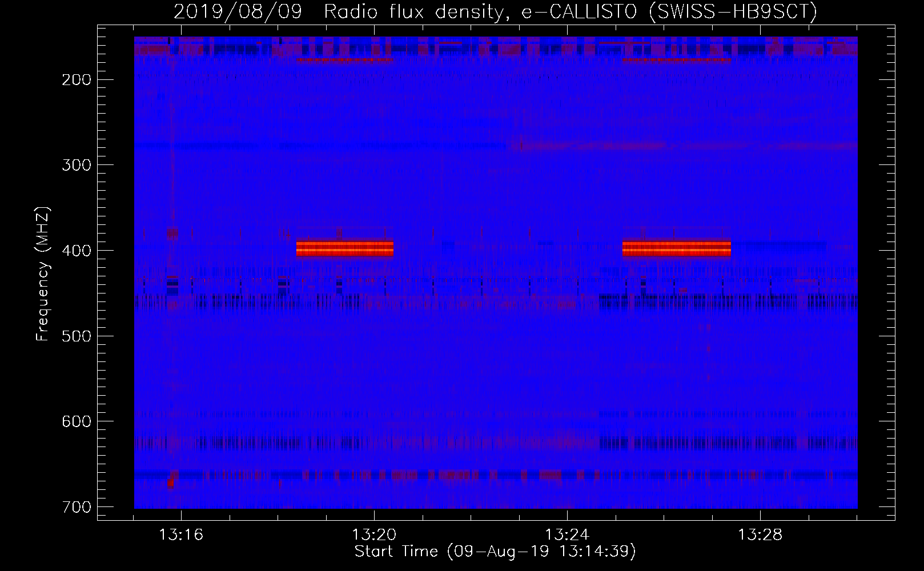924x571 pixels.
Task: Click the 500 frequency tick label
Action: point(76,336)
